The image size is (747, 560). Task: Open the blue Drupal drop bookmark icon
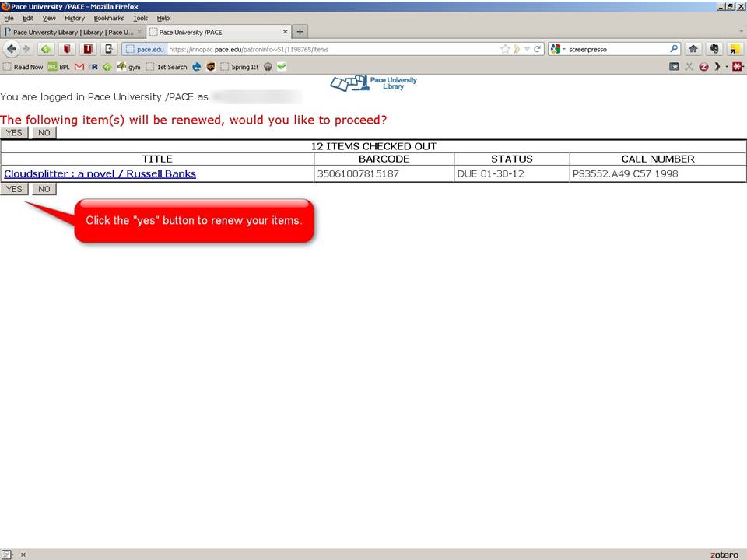coord(196,67)
